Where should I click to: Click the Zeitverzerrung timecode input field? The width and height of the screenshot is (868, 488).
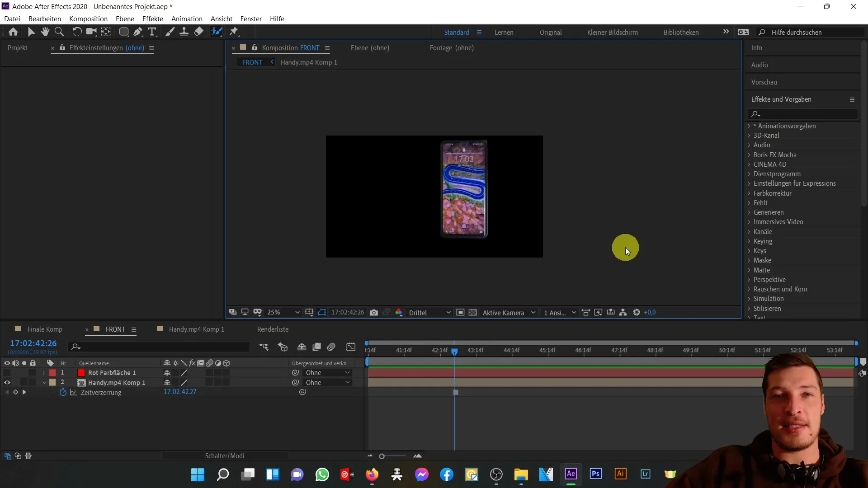click(180, 392)
